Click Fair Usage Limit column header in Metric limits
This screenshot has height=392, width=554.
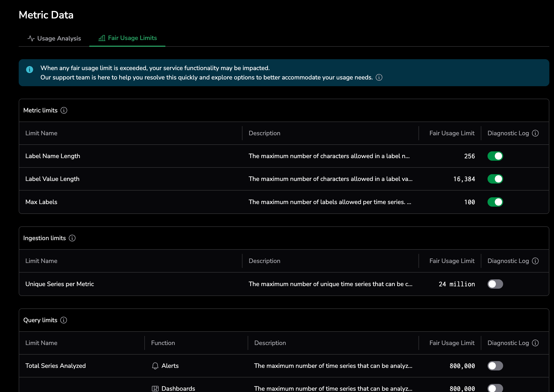pos(452,133)
